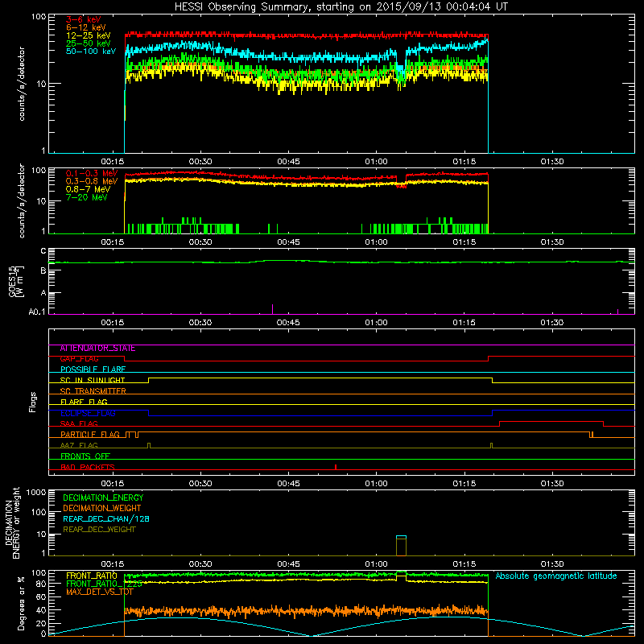Click the DECIMATION ENERGY or weight axis title
644x644 pixels.
click(12, 522)
